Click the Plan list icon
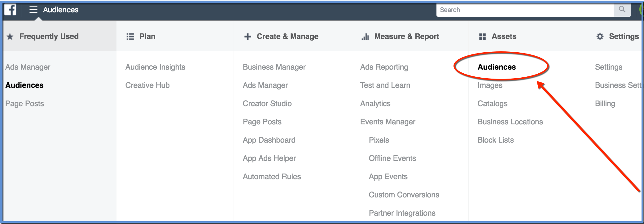 coord(130,37)
